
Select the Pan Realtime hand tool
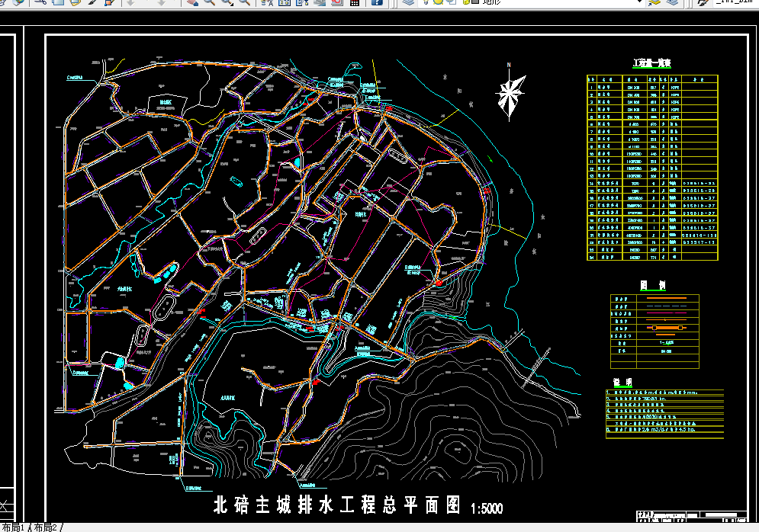(192, 3)
